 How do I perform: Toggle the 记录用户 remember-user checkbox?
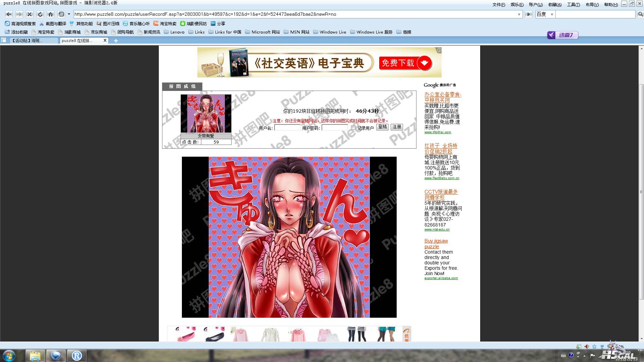(x=353, y=128)
